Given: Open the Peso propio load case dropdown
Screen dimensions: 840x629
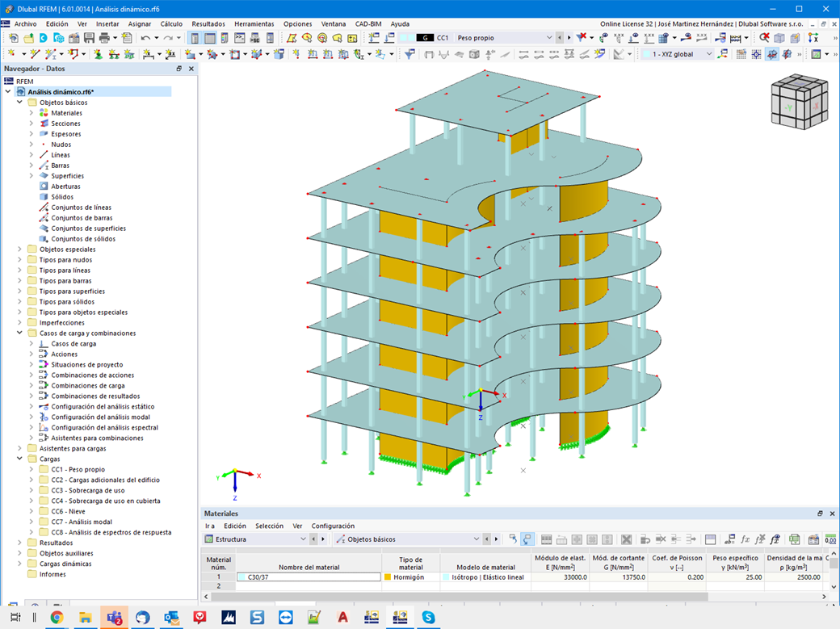Looking at the screenshot, I should (x=548, y=38).
